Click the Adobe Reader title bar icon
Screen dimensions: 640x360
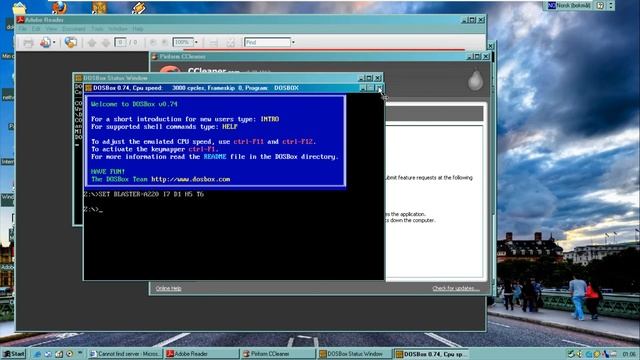[x=20, y=20]
